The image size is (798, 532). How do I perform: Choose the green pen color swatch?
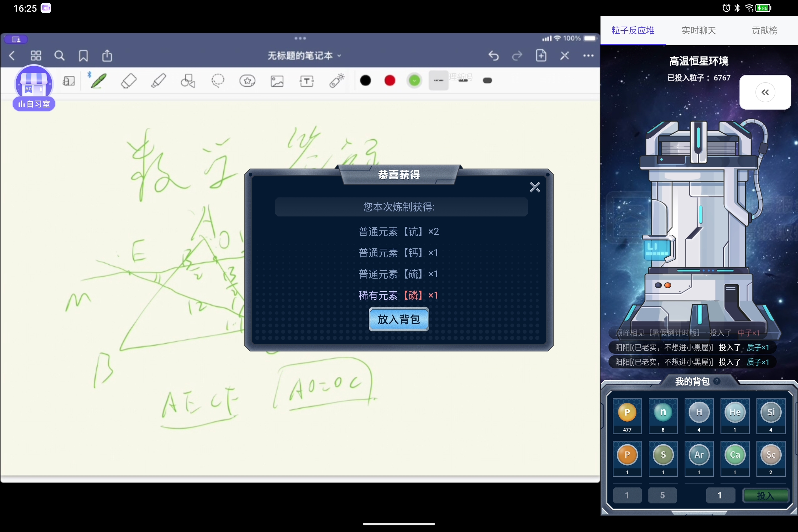tap(414, 81)
